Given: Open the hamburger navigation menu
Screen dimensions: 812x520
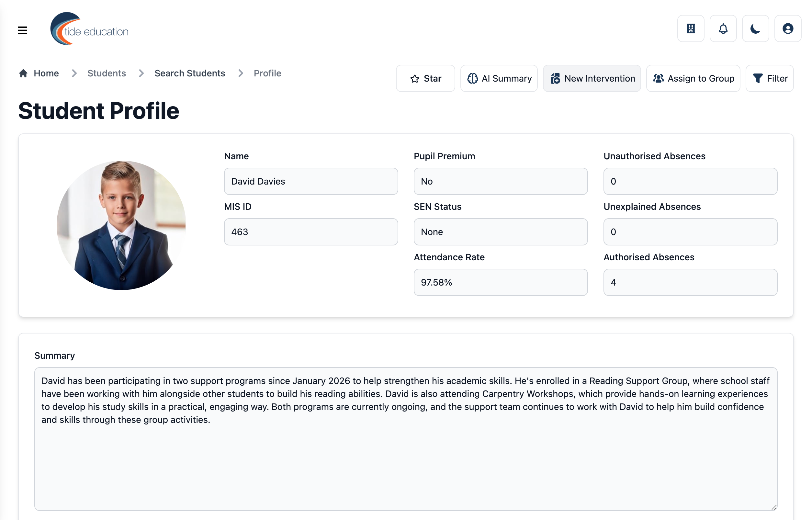Looking at the screenshot, I should coord(22,30).
